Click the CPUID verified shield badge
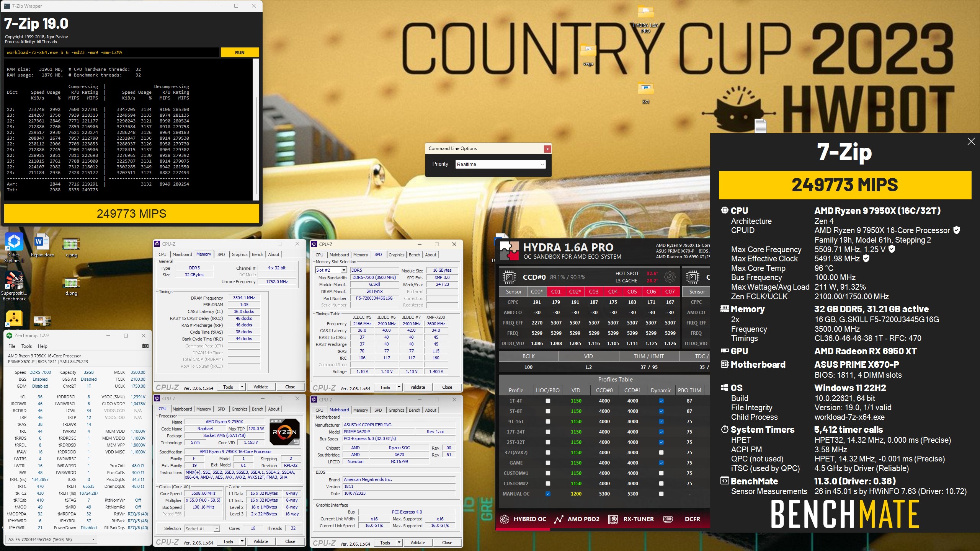This screenshot has height=551, width=980. coord(956,230)
